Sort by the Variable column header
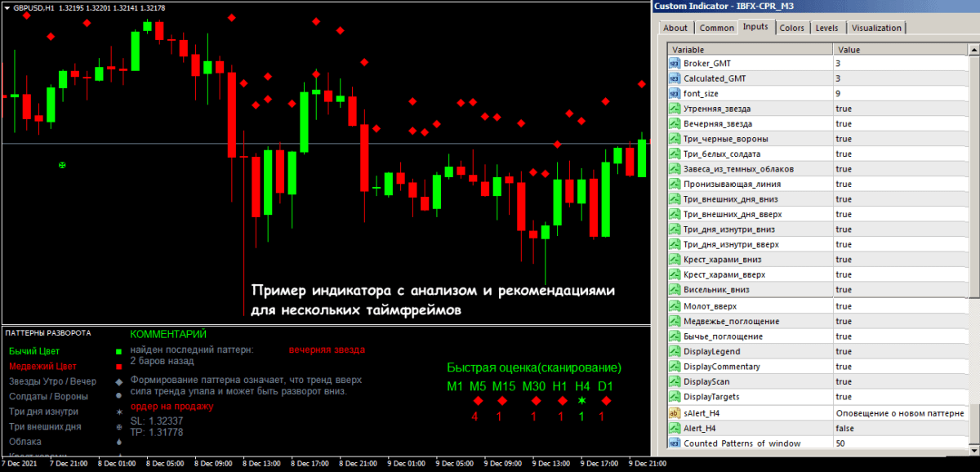 [x=747, y=50]
